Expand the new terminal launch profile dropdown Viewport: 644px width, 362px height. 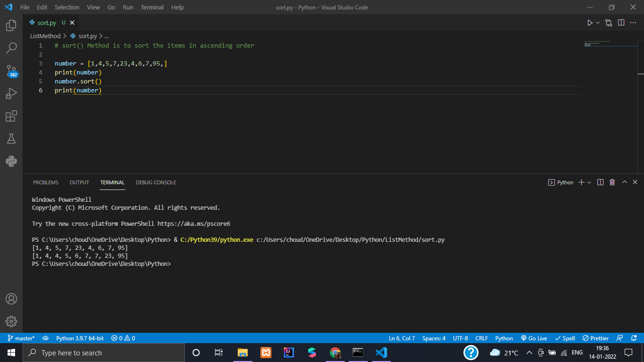coord(589,182)
